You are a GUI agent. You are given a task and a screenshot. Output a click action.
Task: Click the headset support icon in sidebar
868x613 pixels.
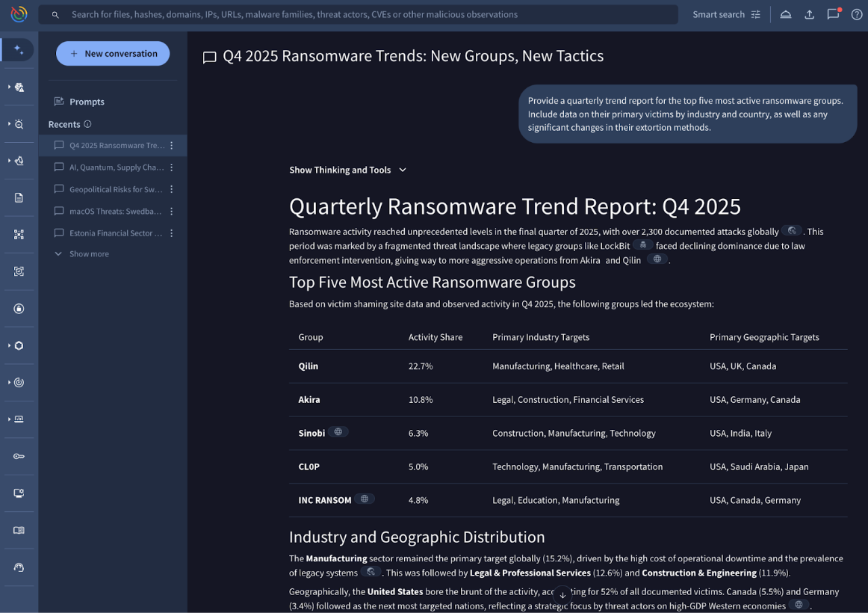pos(19,567)
